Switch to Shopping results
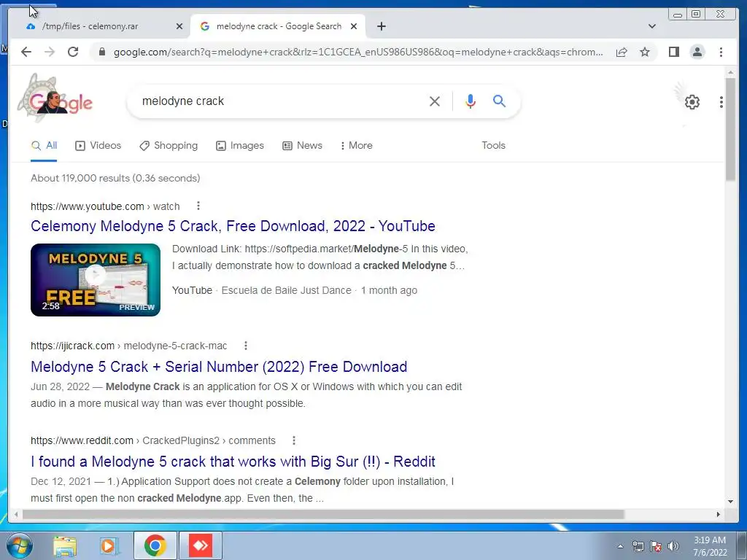This screenshot has width=747, height=560. point(169,146)
